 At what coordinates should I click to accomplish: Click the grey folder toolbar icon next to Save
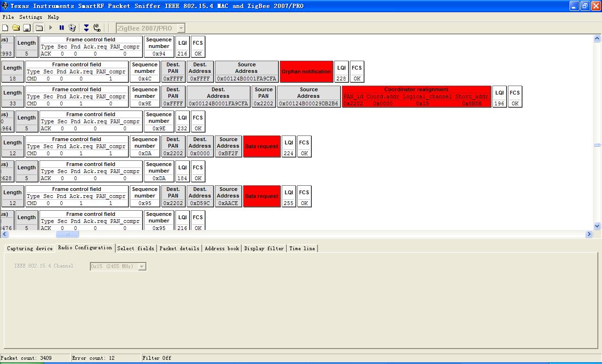coord(39,28)
